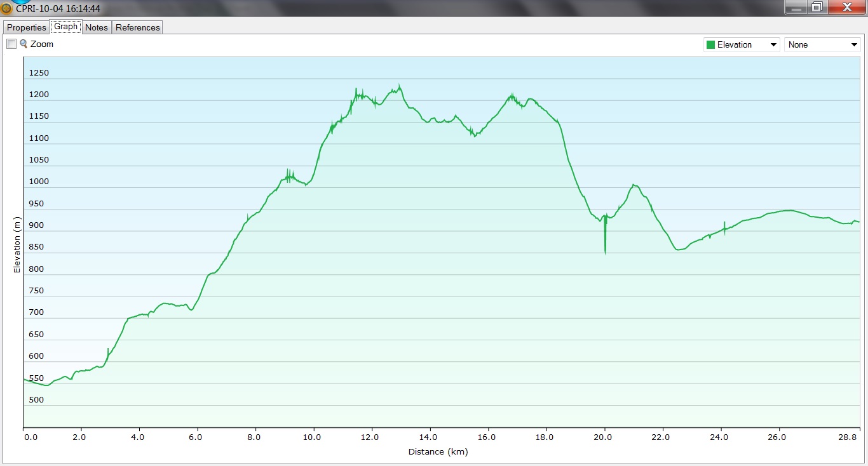Click the Elevation (m) vertical axis title

pos(17,245)
